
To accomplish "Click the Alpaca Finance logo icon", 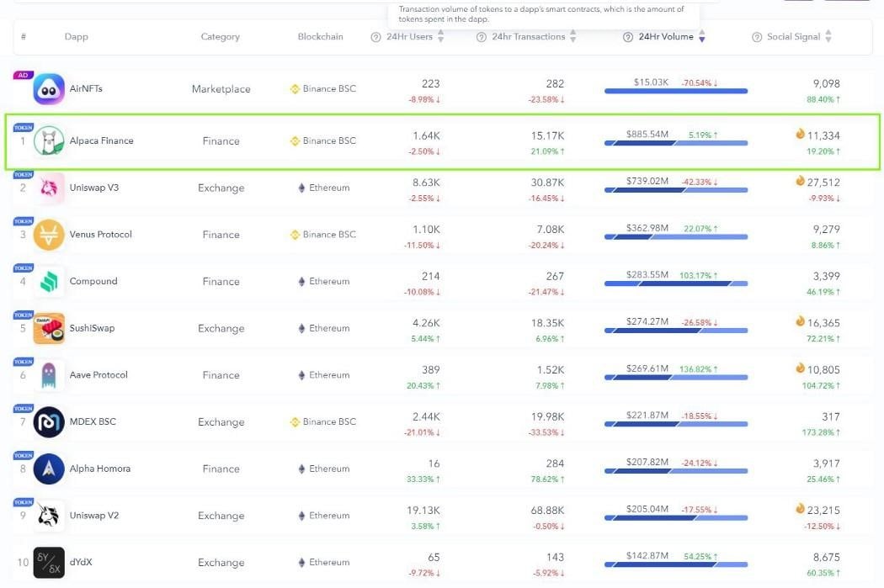I will point(49,140).
